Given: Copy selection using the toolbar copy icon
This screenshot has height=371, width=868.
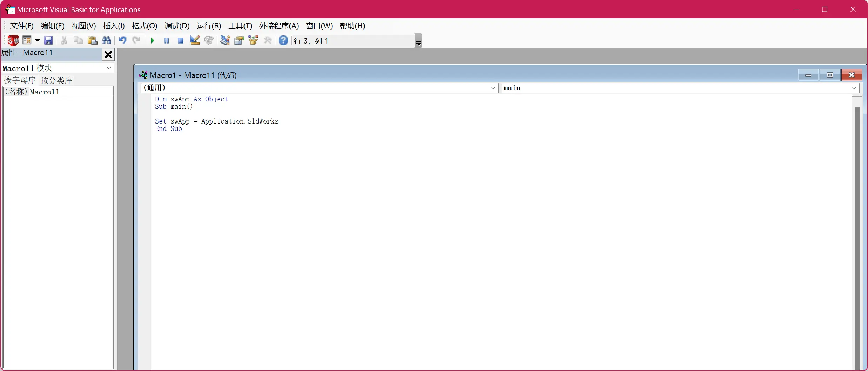Looking at the screenshot, I should [x=78, y=41].
